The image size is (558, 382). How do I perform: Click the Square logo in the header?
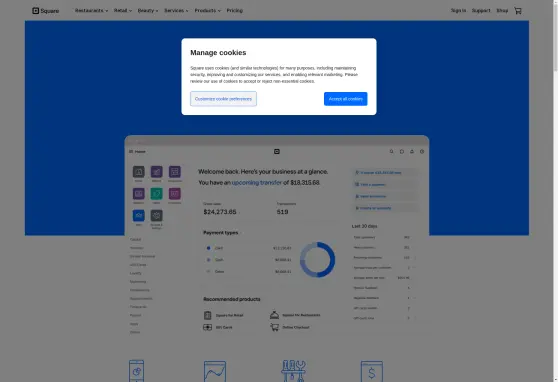(46, 11)
